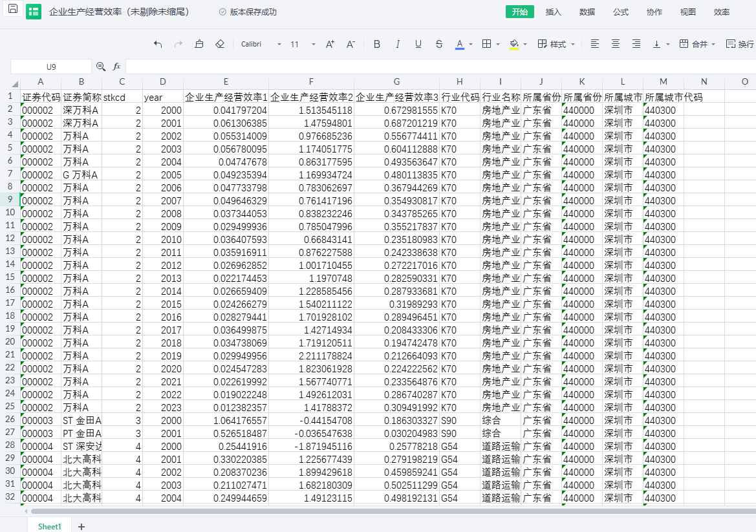Open the 协作 tab

[x=654, y=12]
